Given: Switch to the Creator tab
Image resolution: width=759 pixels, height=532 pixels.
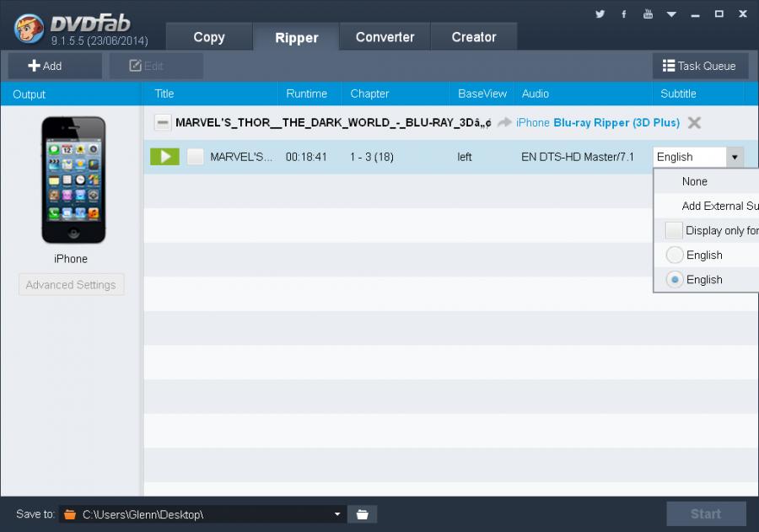Looking at the screenshot, I should 474,37.
